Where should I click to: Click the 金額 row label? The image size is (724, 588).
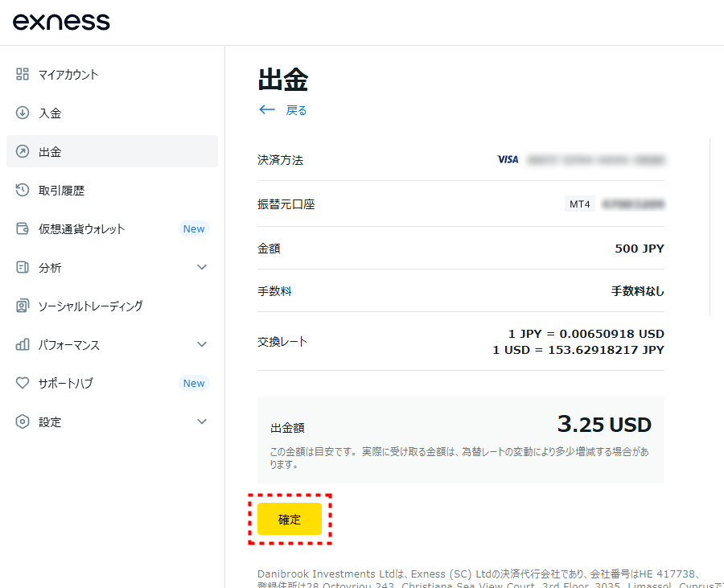point(269,249)
